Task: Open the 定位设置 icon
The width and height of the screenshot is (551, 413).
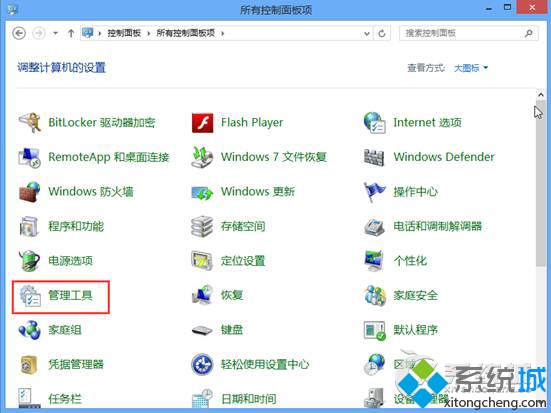Action: click(202, 260)
